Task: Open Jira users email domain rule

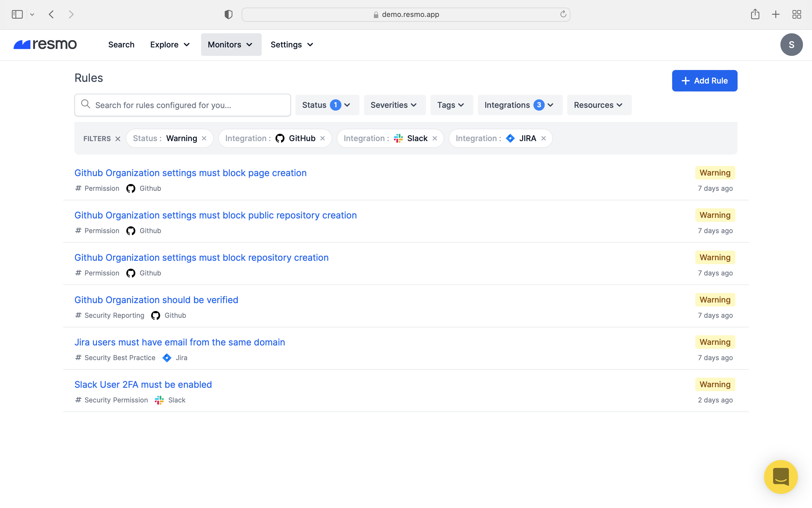Action: click(x=180, y=342)
